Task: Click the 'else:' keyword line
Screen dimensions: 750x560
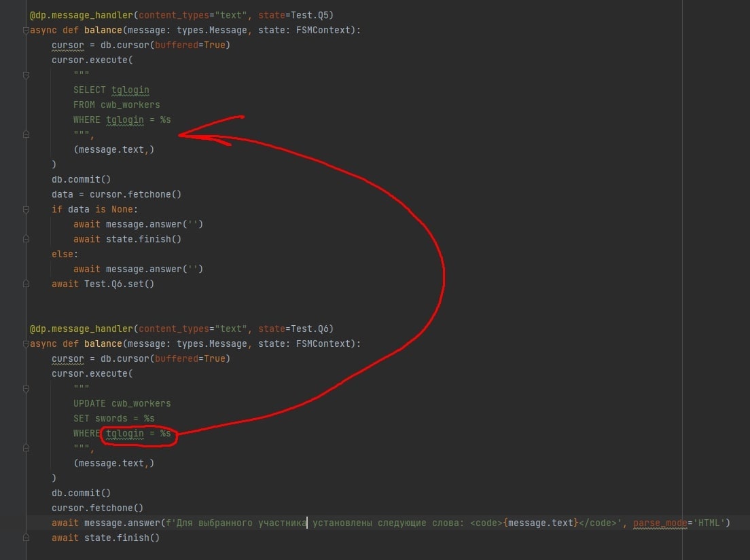Action: coord(65,254)
